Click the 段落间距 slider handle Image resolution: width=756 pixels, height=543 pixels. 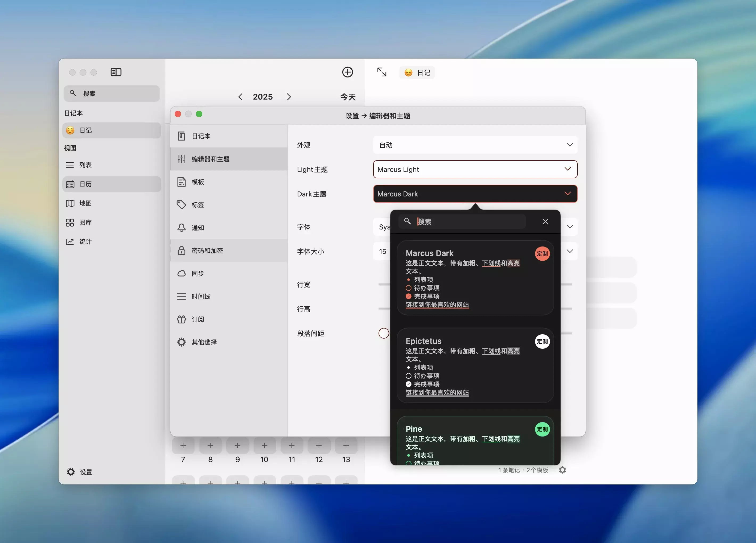click(384, 333)
